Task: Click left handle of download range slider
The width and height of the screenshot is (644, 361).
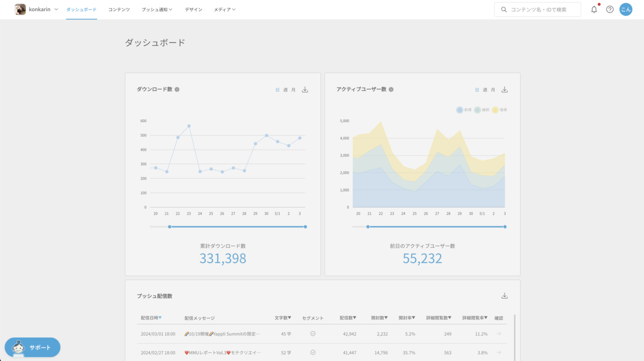Action: [x=170, y=227]
